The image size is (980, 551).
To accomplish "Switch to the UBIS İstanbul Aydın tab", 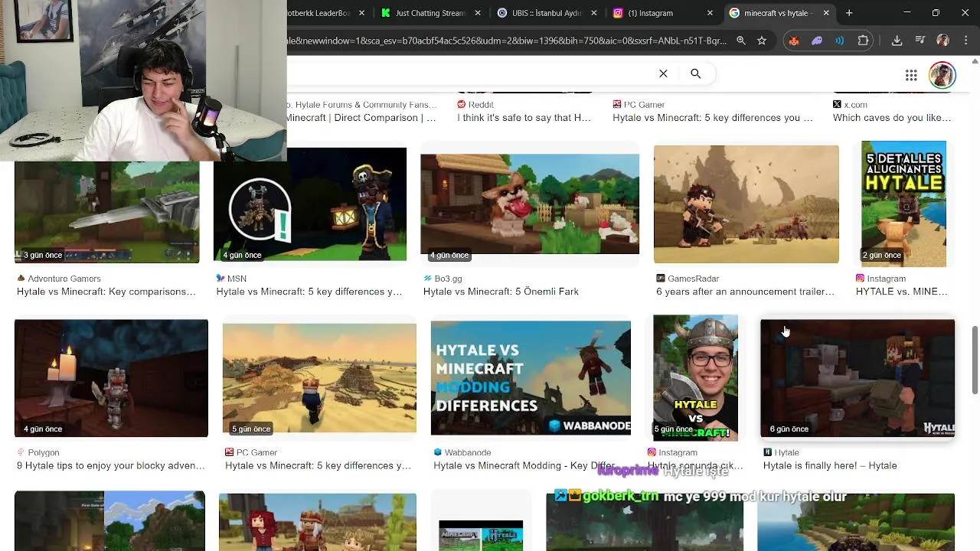I will pos(546,13).
